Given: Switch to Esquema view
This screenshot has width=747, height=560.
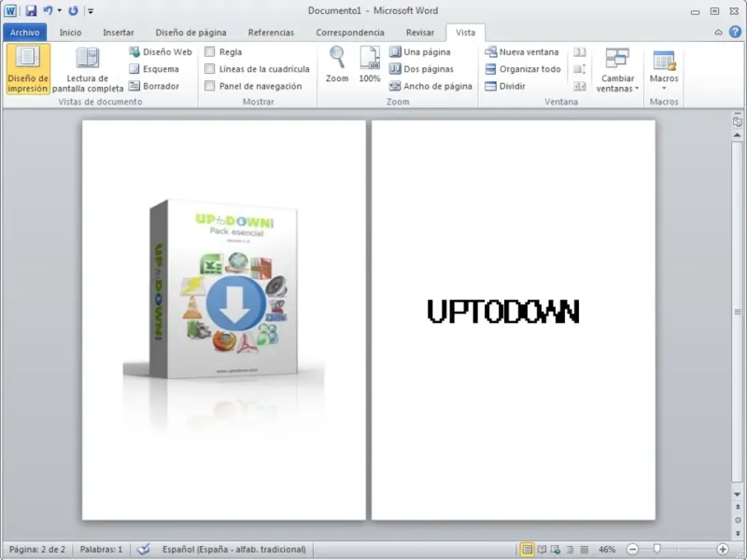Looking at the screenshot, I should pos(154,69).
